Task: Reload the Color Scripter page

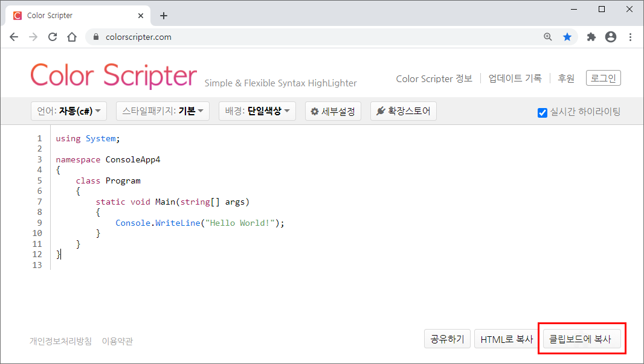Action: pos(53,37)
